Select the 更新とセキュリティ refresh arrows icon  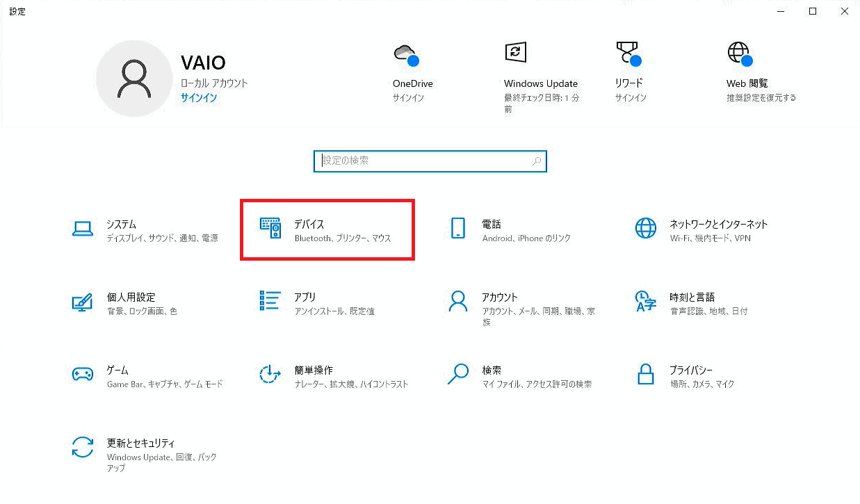tap(83, 447)
